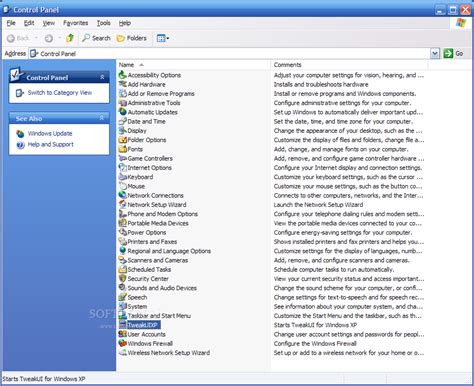Viewport: 474px width, 386px height.
Task: Open the Administrative Tools icon
Action: pyautogui.click(x=123, y=103)
